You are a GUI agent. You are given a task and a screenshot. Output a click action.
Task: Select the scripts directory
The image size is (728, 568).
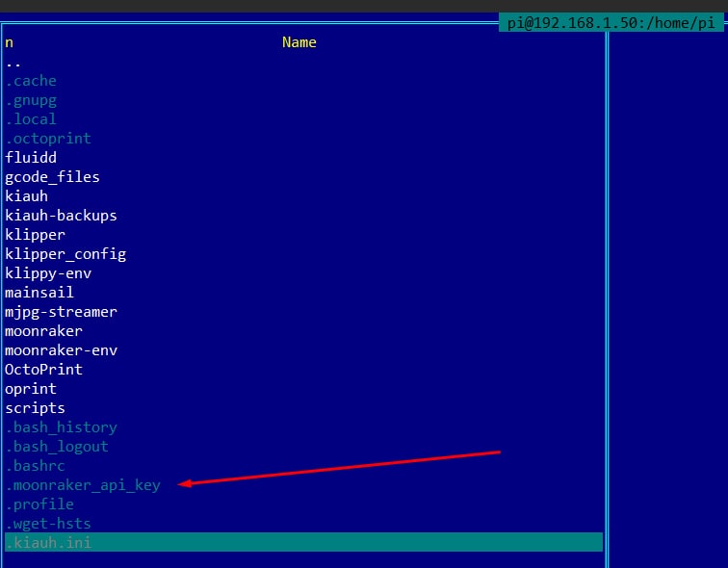pyautogui.click(x=36, y=408)
